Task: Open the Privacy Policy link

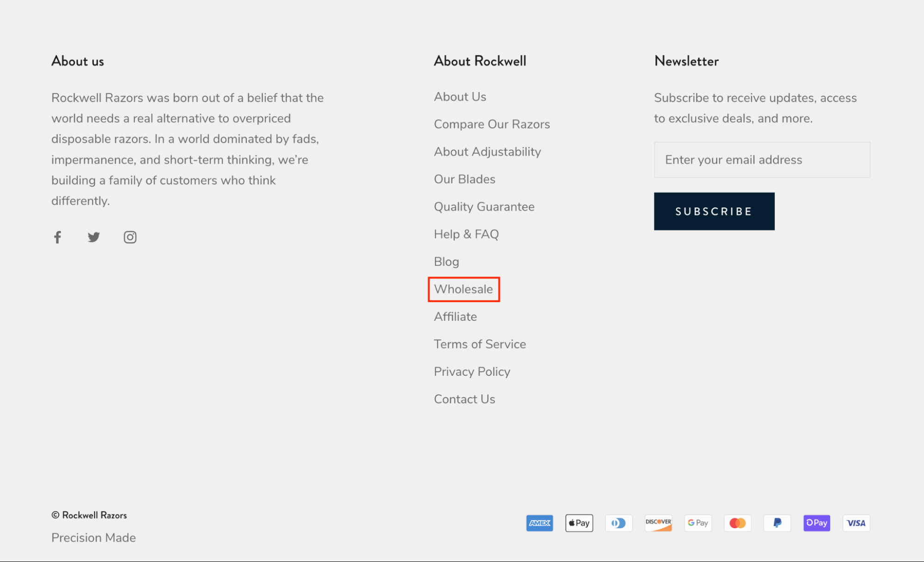Action: pyautogui.click(x=472, y=372)
